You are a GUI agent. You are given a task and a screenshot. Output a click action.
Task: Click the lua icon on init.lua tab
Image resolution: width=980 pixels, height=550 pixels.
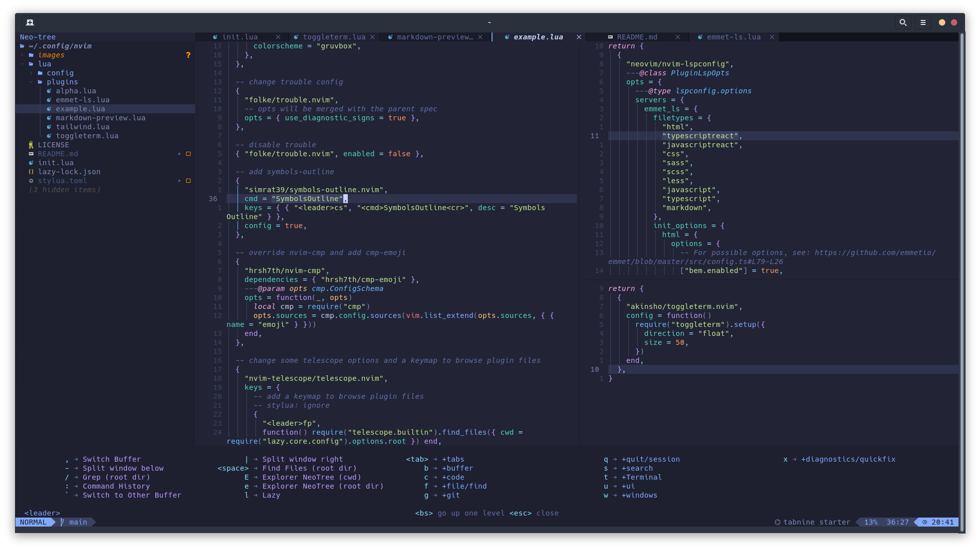pos(215,37)
